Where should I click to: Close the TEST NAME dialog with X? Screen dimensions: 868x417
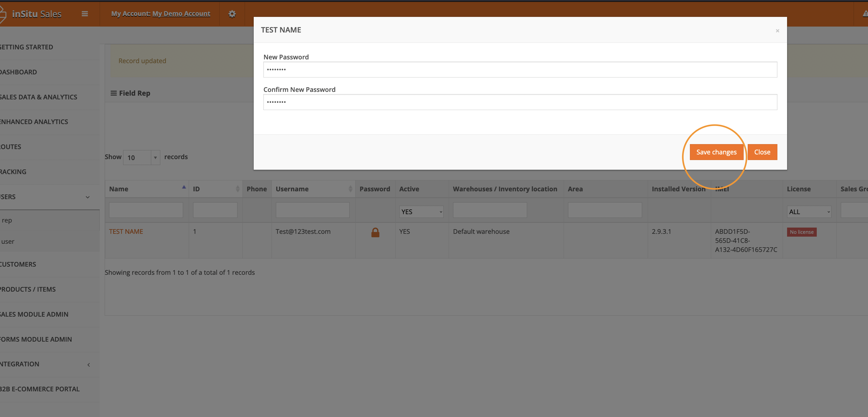777,31
